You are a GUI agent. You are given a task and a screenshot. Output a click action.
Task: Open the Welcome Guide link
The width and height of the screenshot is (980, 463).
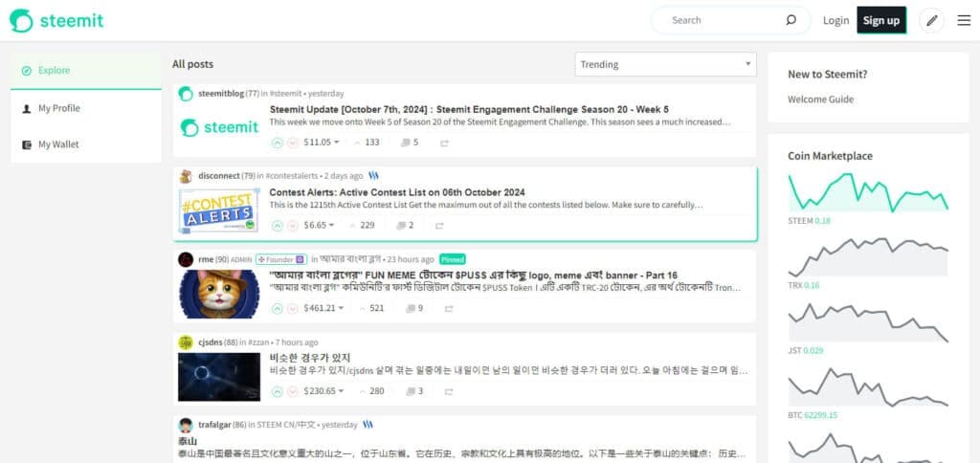tap(820, 99)
